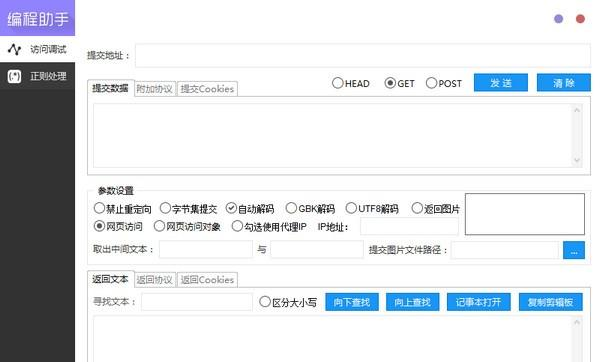Open 访问调试 in the sidebar
Image resolution: width=600 pixels, height=362 pixels.
[38, 49]
